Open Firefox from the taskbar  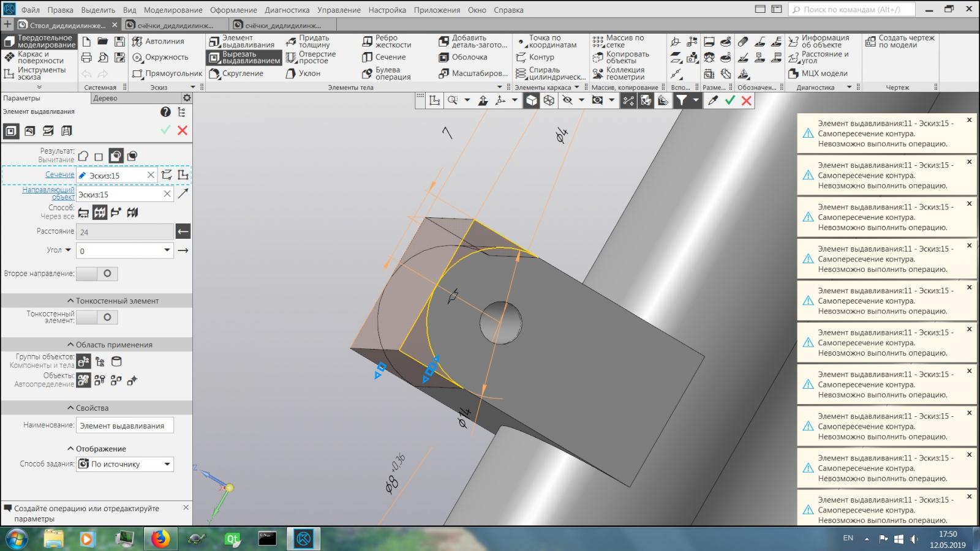click(x=160, y=539)
